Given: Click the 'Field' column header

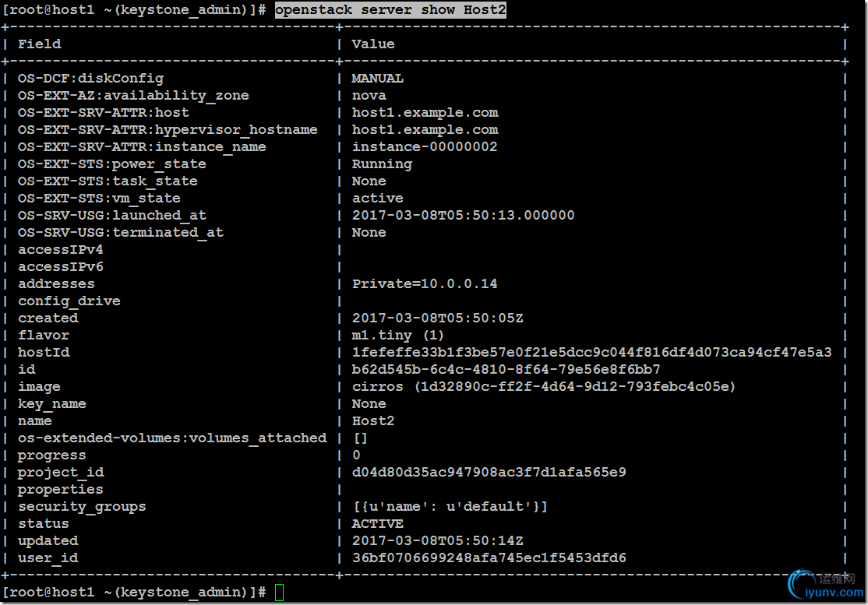Looking at the screenshot, I should point(39,44).
